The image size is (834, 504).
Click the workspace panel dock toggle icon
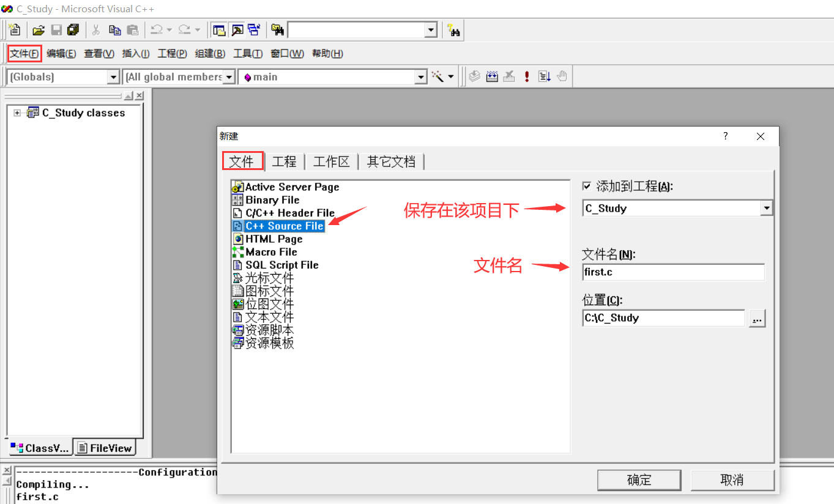click(128, 95)
